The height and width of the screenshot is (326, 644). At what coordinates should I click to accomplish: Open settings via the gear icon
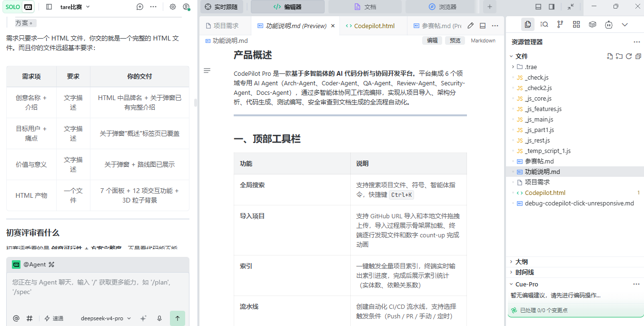(173, 7)
